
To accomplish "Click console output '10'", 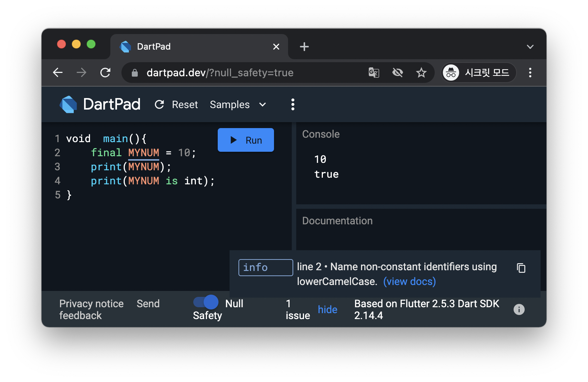I will click(x=320, y=159).
